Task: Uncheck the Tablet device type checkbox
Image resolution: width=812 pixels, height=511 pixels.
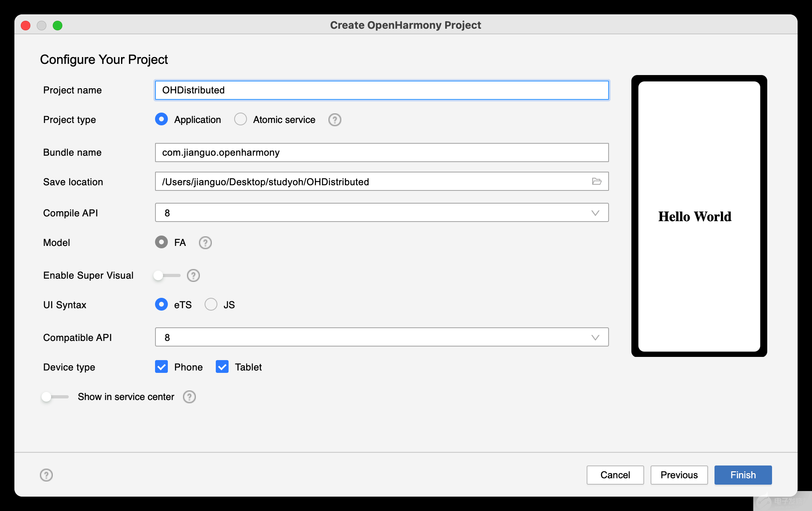Action: (x=222, y=367)
